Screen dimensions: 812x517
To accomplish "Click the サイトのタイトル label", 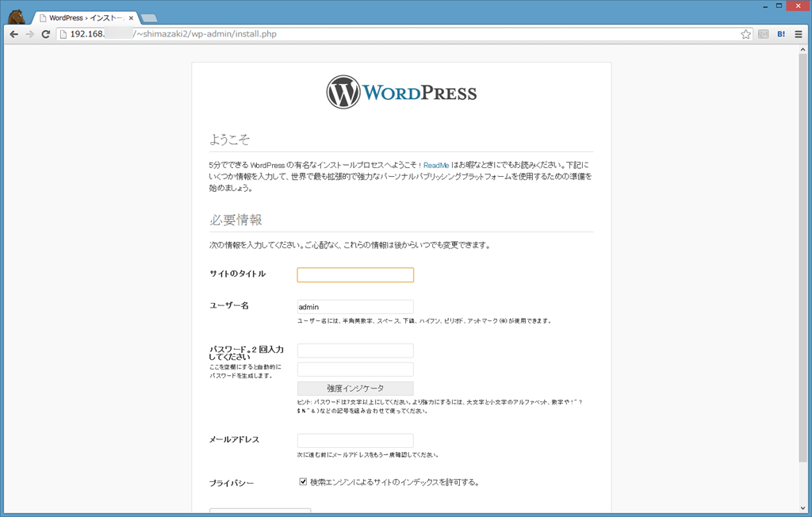I will (238, 274).
